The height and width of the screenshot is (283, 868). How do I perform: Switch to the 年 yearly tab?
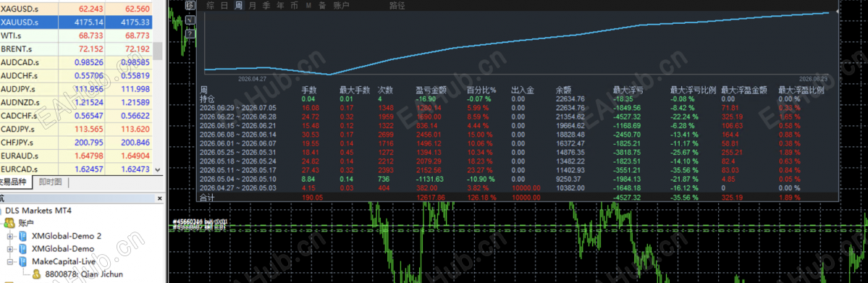280,6
